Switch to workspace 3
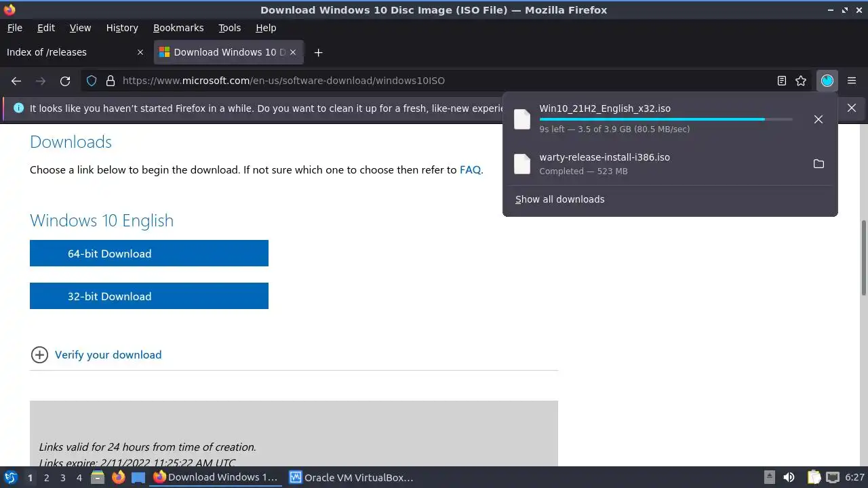Screen dimensions: 868x488 point(62,477)
